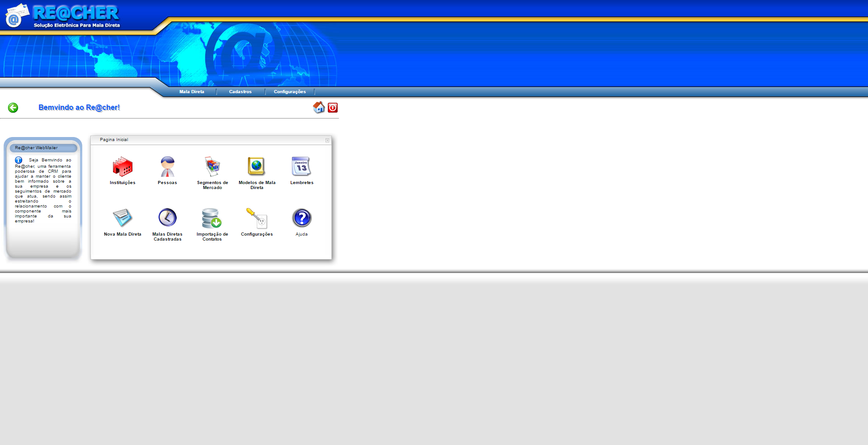This screenshot has height=445, width=868.
Task: Open the Mala Direta menu
Action: tap(192, 92)
